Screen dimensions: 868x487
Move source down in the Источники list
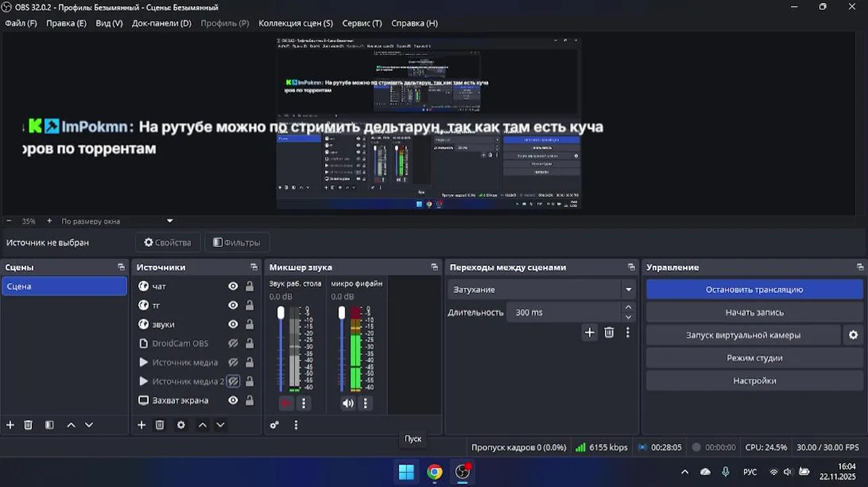coord(220,425)
